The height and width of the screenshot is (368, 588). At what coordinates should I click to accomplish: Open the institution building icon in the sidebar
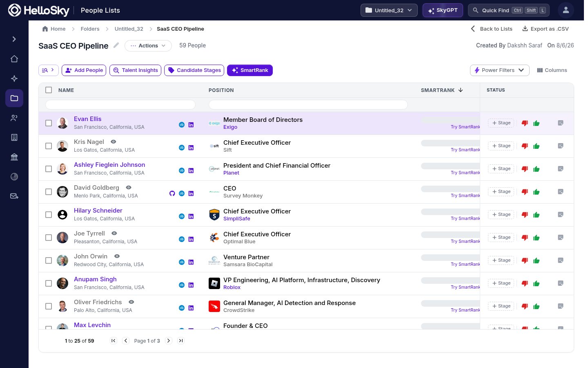[14, 157]
